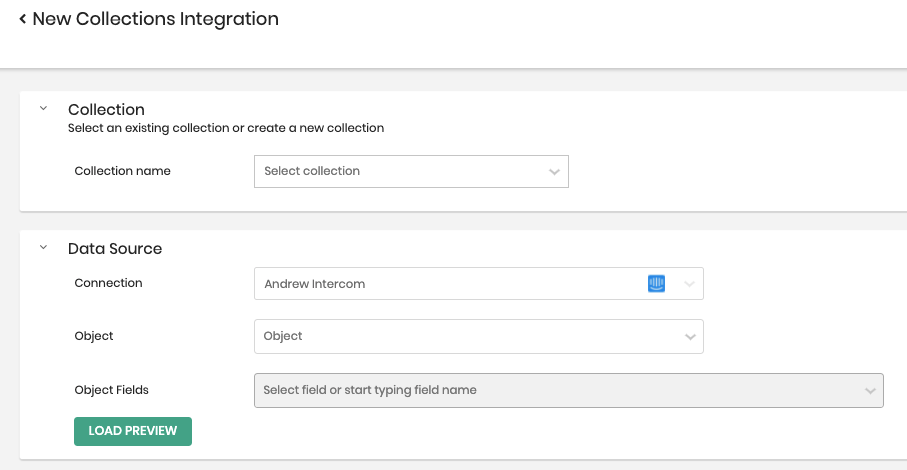
Task: Click the Collection section heading
Action: pos(106,109)
